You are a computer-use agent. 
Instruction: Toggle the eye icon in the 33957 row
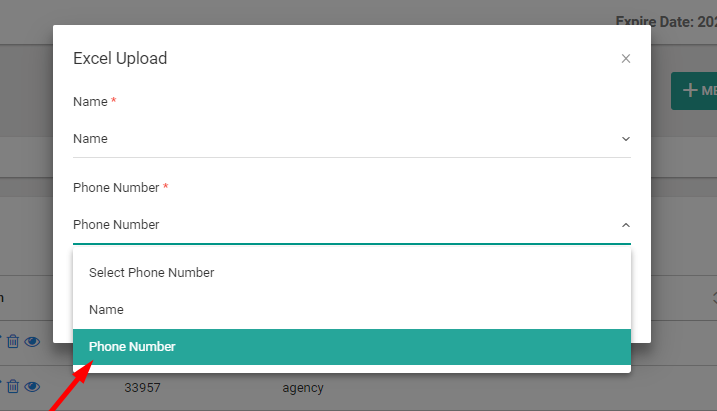coord(32,387)
